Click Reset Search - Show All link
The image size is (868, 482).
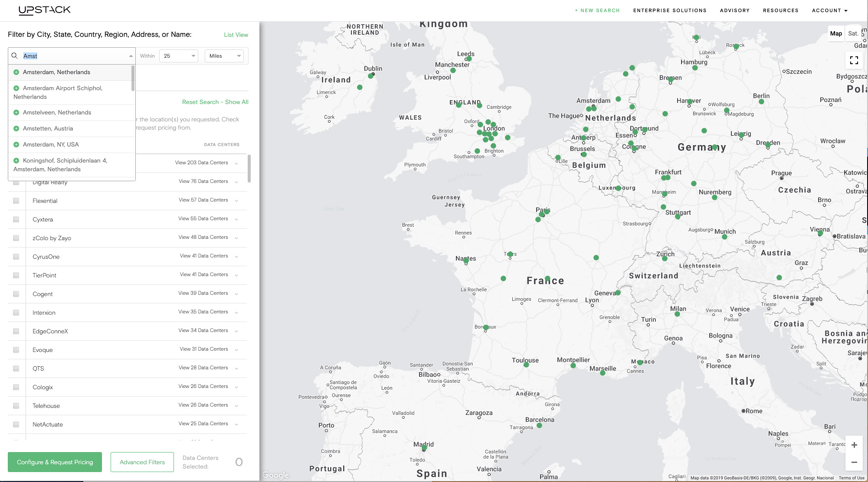215,102
